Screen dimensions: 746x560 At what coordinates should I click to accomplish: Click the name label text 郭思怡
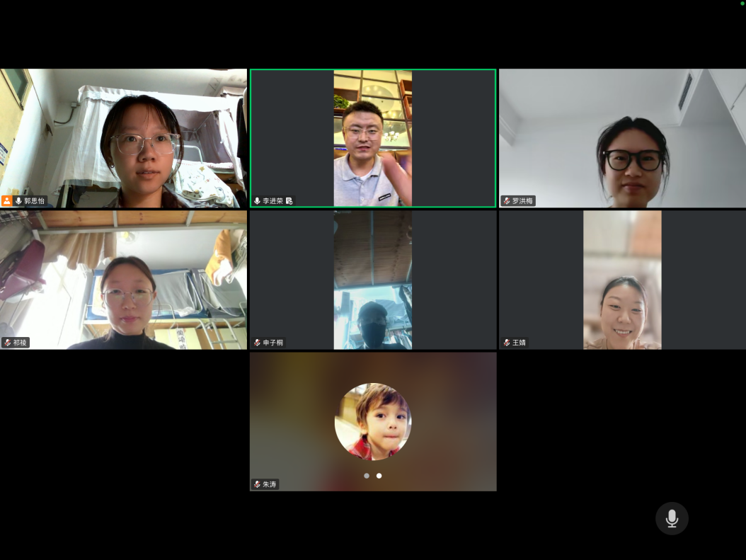pos(34,201)
